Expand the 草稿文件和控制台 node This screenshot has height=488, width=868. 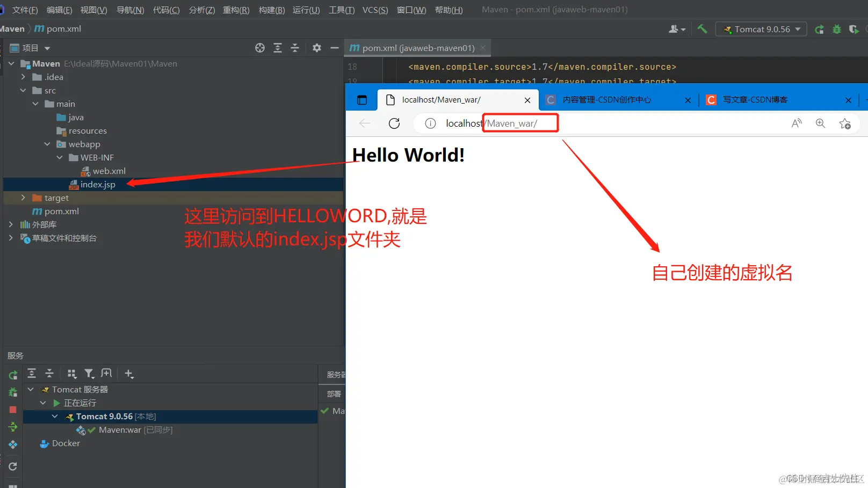(11, 238)
